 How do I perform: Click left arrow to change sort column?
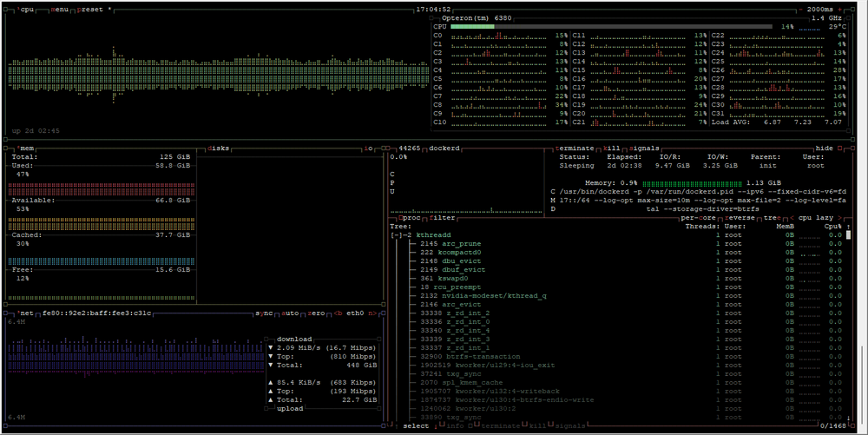[x=792, y=218]
